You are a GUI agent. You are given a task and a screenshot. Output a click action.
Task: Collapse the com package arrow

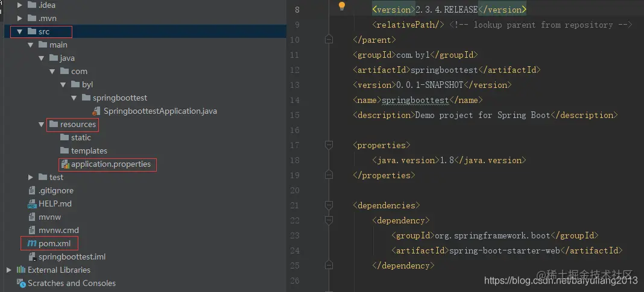pos(52,72)
